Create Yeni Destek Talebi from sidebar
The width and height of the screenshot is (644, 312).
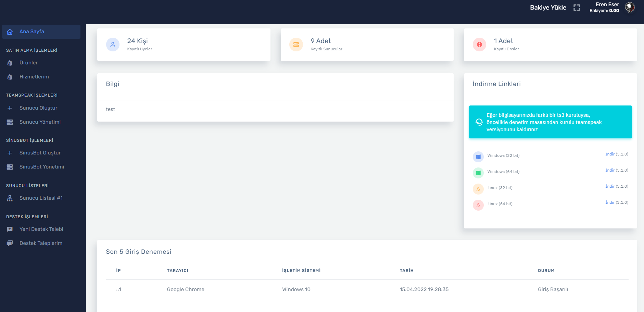tap(41, 229)
